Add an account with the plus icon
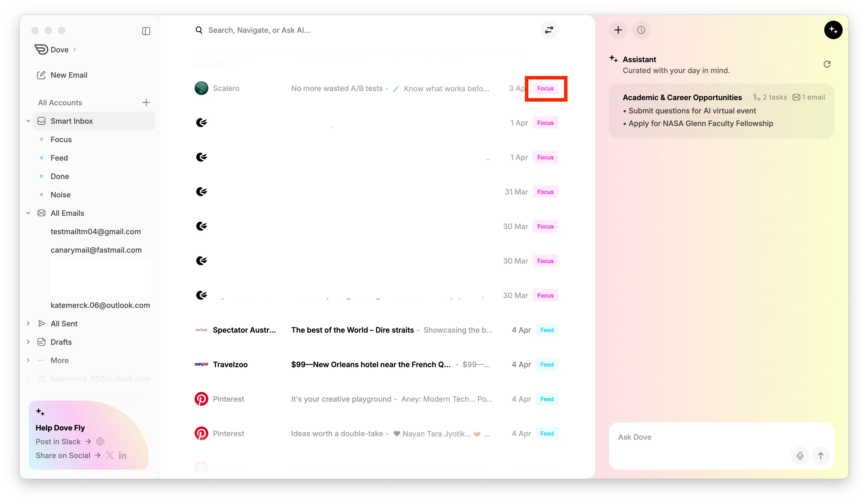This screenshot has height=503, width=868. point(146,103)
